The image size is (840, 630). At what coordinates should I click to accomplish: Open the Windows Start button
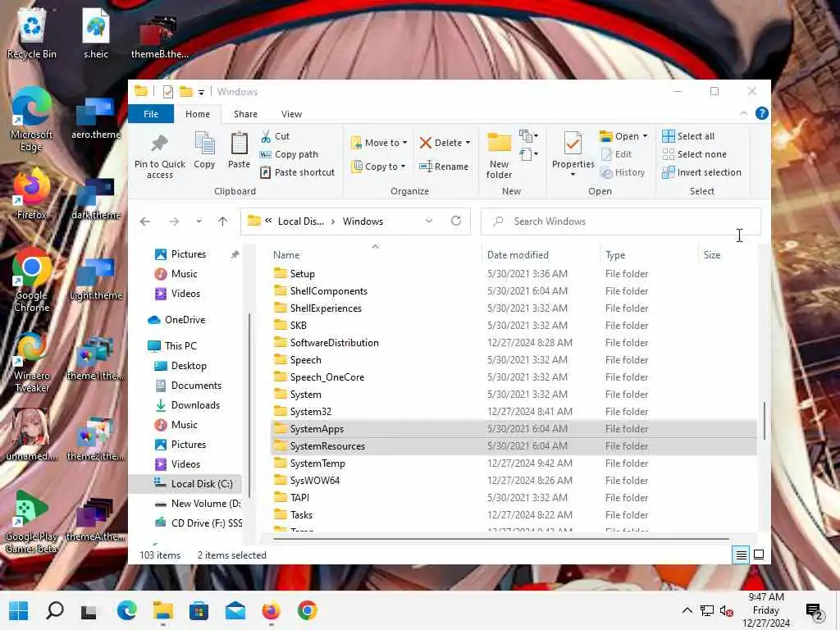(x=19, y=610)
